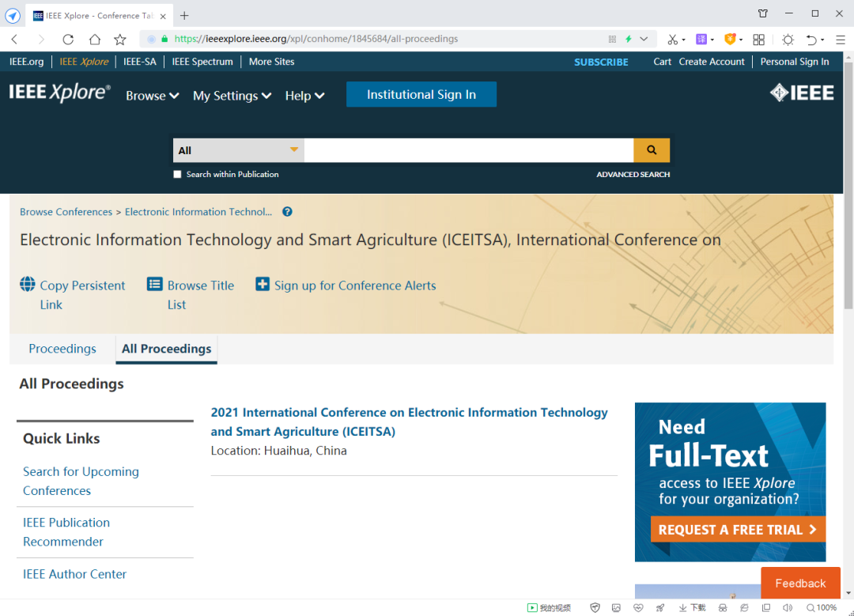Switch to the Proceedings tab
The width and height of the screenshot is (854, 616).
[x=62, y=349]
